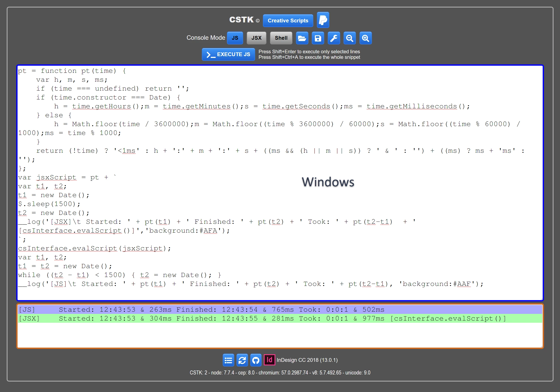The width and height of the screenshot is (560, 392).
Task: Select the green [JSX] output log line
Action: [x=280, y=318]
